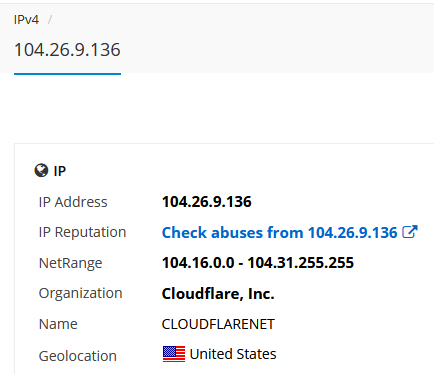434x374 pixels.
Task: Select the bold IP address value 104.26.9.136
Action: 207,202
